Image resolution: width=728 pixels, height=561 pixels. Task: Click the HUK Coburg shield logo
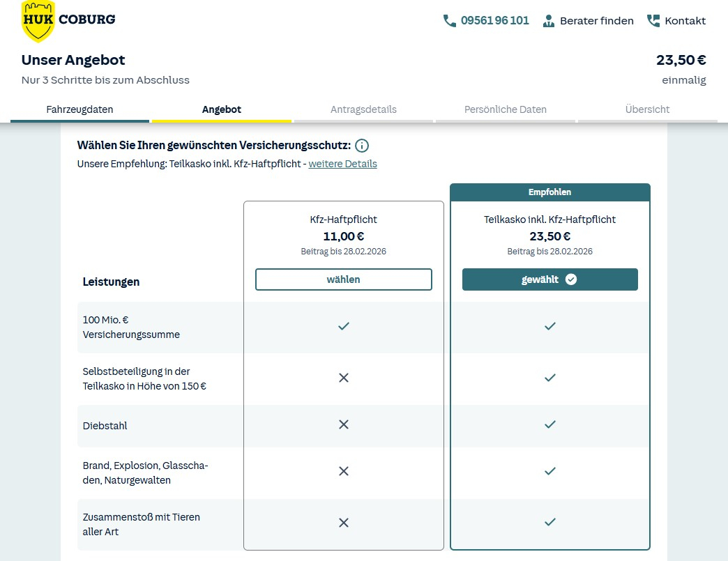click(x=38, y=20)
